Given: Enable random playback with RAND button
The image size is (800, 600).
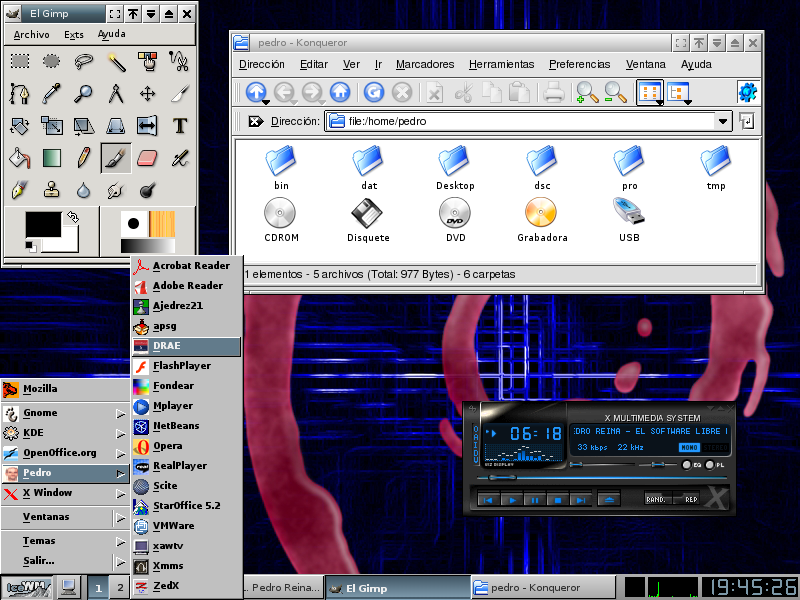Looking at the screenshot, I should [656, 499].
